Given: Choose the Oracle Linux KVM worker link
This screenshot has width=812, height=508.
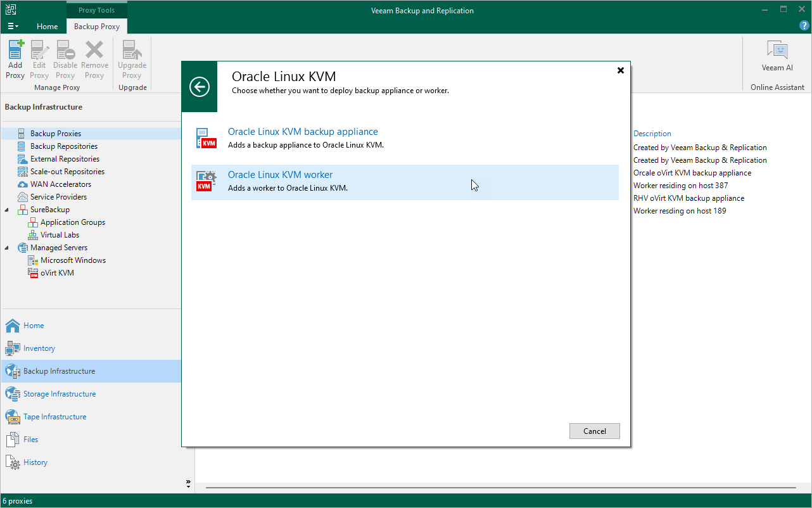Looking at the screenshot, I should coord(280,175).
